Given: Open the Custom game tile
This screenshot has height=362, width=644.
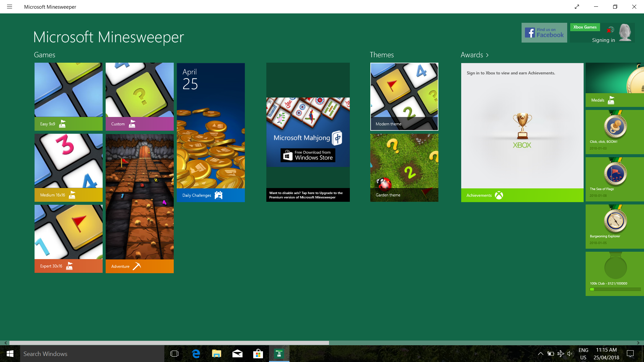Looking at the screenshot, I should (x=140, y=97).
